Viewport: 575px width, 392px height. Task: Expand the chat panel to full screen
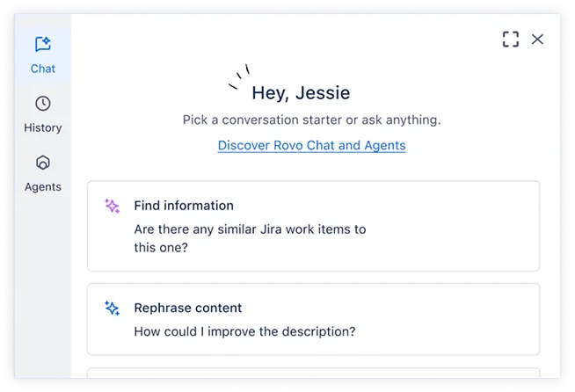click(510, 39)
